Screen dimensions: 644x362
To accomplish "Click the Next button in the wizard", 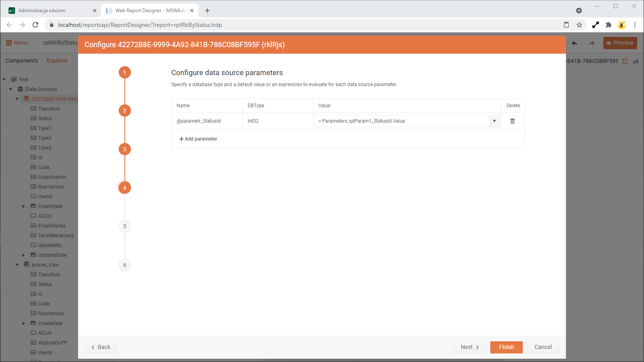I will click(470, 347).
